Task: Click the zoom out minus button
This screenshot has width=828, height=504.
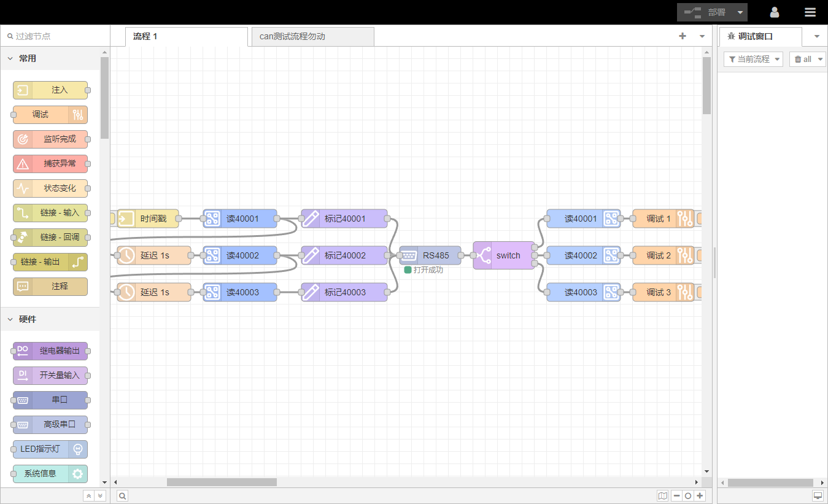Action: (x=676, y=496)
